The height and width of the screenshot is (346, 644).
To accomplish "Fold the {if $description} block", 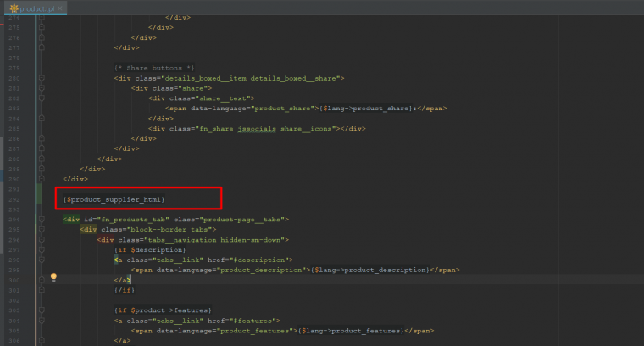I will 42,249.
